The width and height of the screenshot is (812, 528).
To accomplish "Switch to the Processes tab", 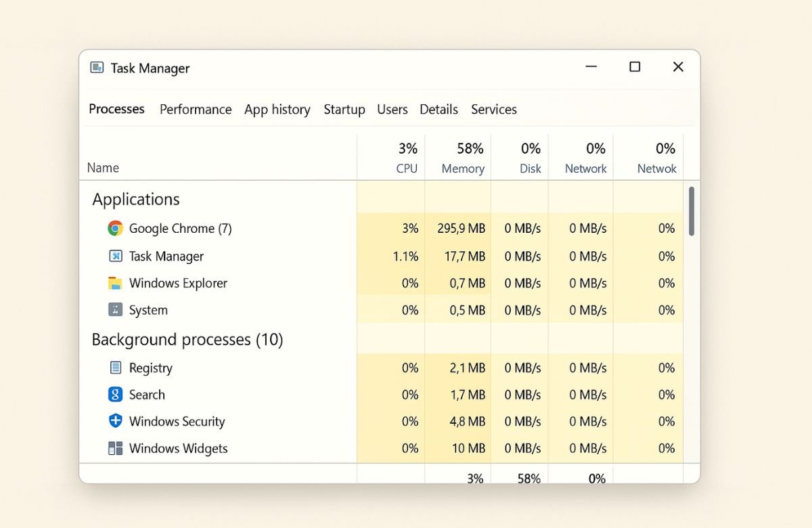I will click(116, 109).
